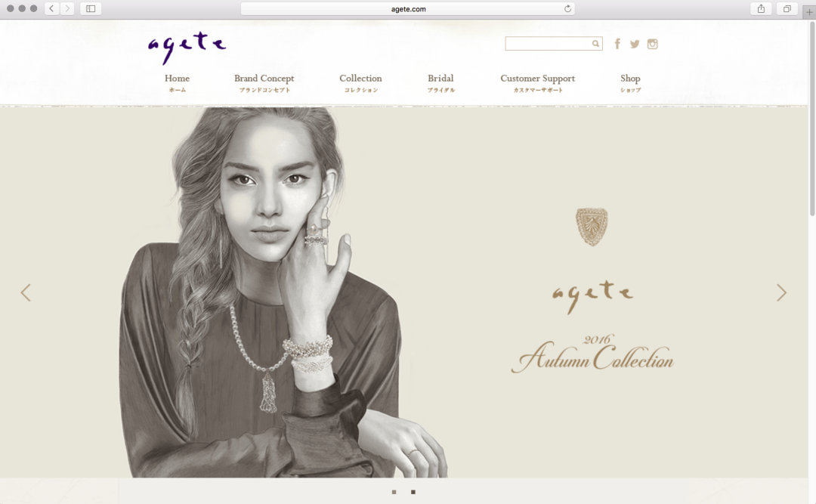Click the search magnifier icon
The image size is (816, 504).
click(595, 44)
